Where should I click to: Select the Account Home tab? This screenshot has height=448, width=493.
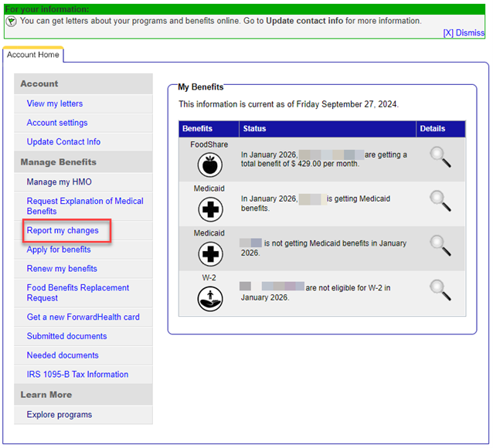33,55
